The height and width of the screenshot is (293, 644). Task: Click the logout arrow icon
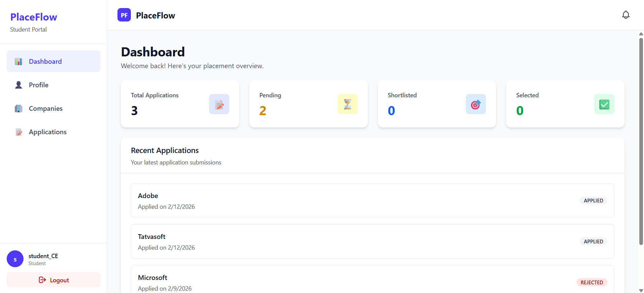tap(42, 280)
